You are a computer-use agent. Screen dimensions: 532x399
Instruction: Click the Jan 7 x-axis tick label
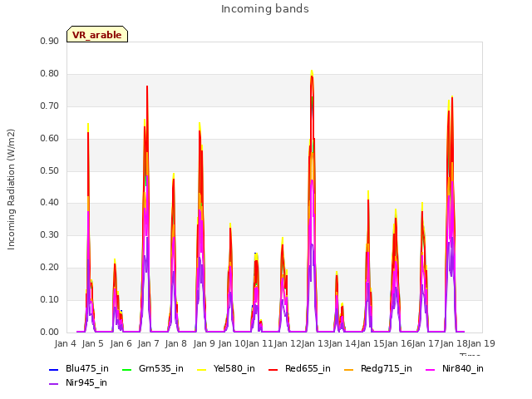pyautogui.click(x=149, y=343)
